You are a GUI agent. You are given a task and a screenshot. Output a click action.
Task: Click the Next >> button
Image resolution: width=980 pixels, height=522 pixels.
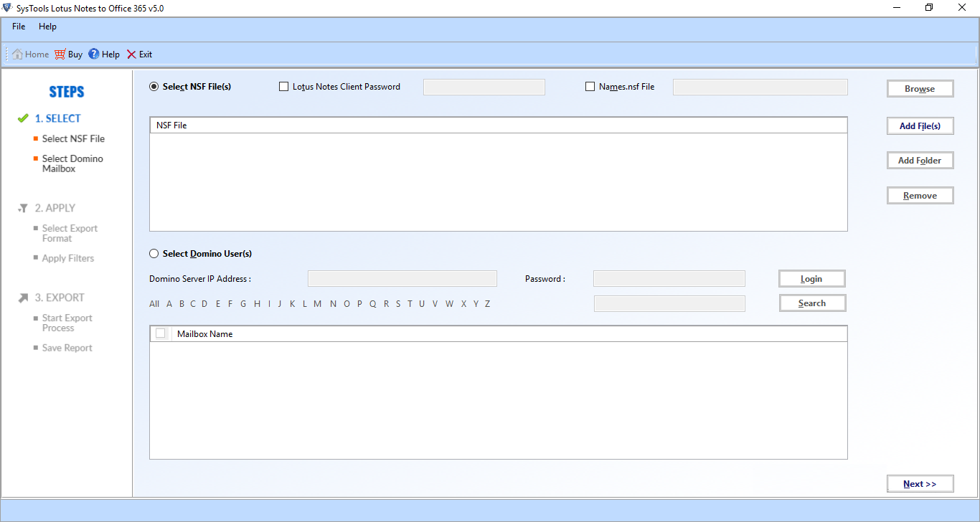click(920, 484)
